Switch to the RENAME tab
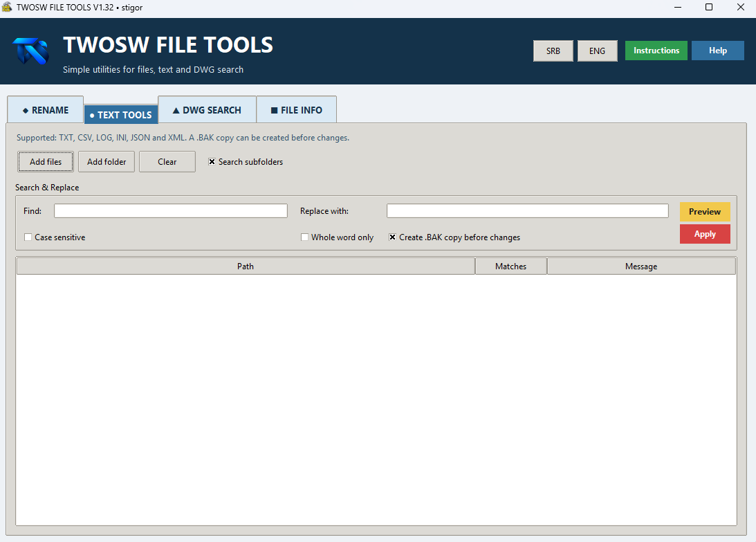 coord(46,110)
